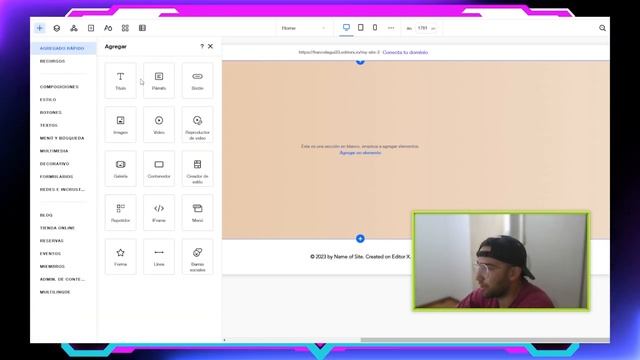Open the Pages icon in top toolbar
640x360 pixels.
click(91, 28)
